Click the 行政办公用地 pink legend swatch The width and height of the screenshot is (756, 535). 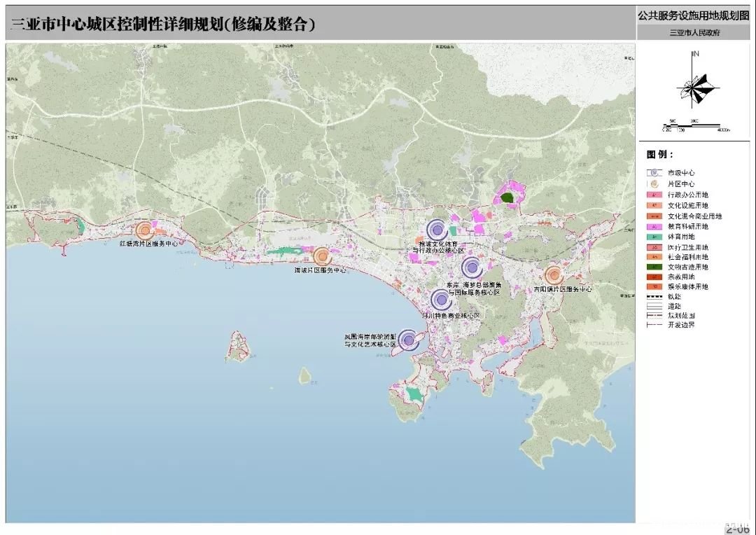click(x=654, y=195)
